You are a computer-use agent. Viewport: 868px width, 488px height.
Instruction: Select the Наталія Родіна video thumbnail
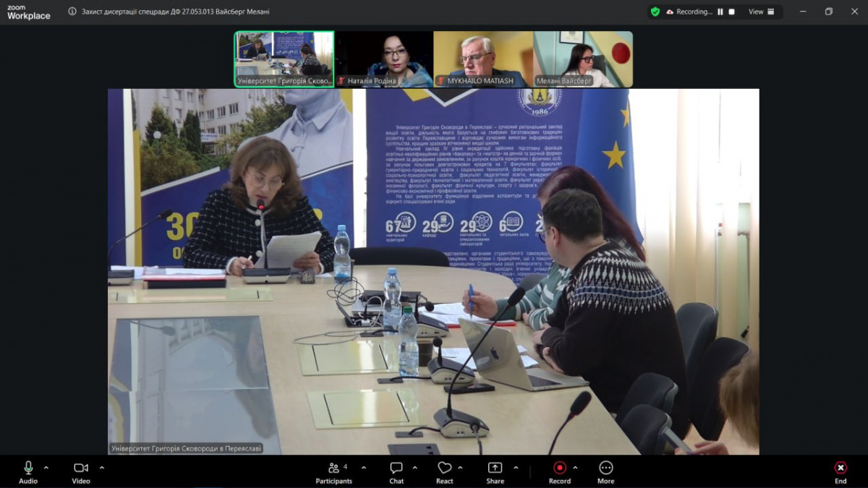[x=383, y=59]
